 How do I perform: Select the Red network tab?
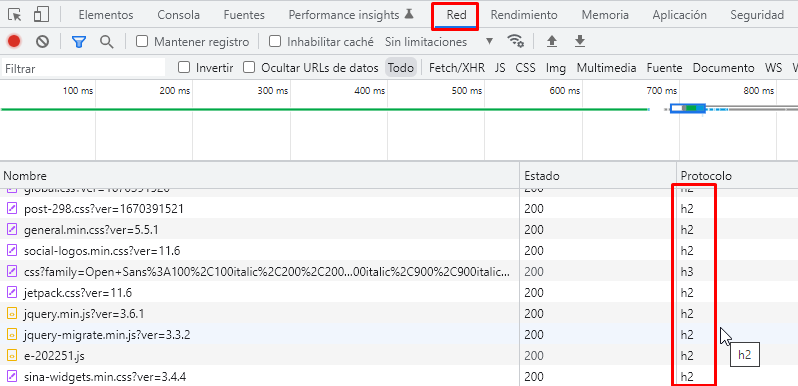pos(457,15)
